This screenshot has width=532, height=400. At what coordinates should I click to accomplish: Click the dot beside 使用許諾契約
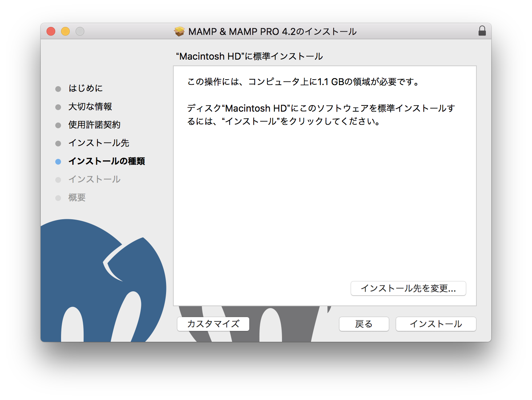(58, 125)
